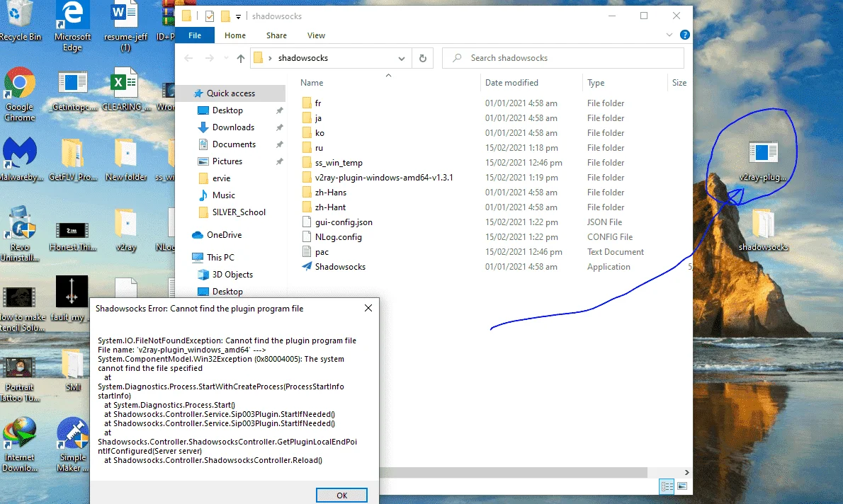This screenshot has width=843, height=504.
Task: Switch to large icons view button
Action: click(682, 486)
